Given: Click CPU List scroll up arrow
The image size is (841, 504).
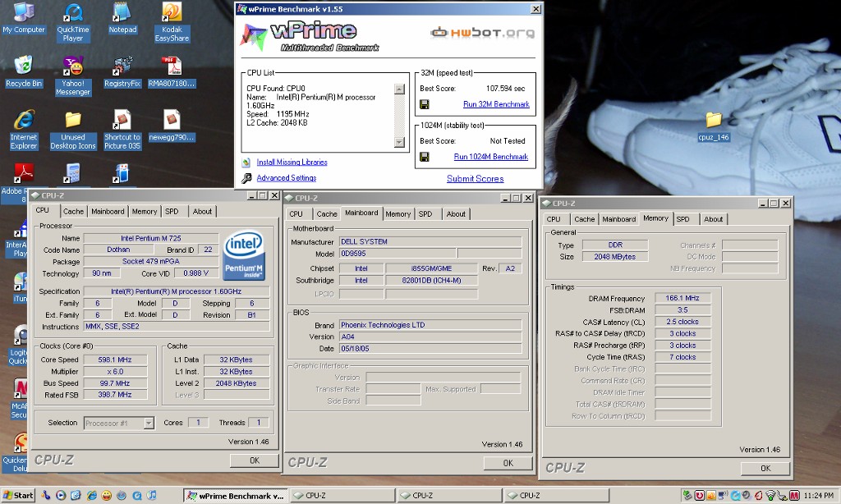Looking at the screenshot, I should pos(399,89).
